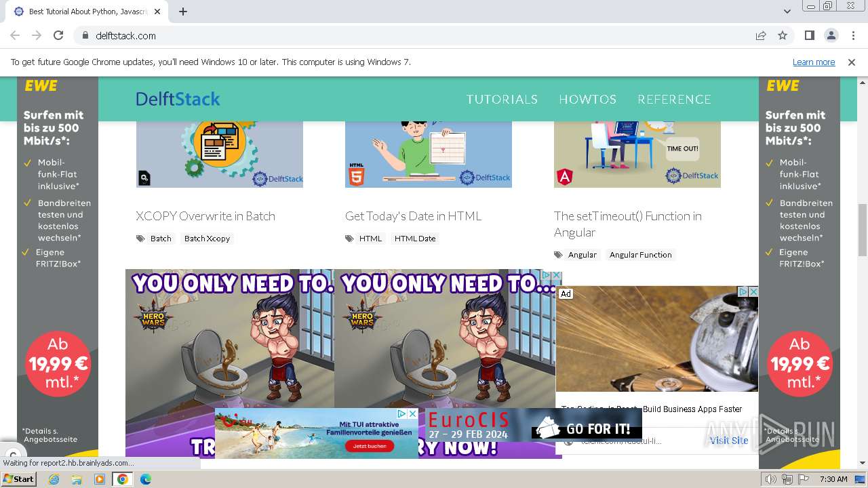Select the Angular Function tag
This screenshot has height=488, width=868.
click(x=640, y=255)
